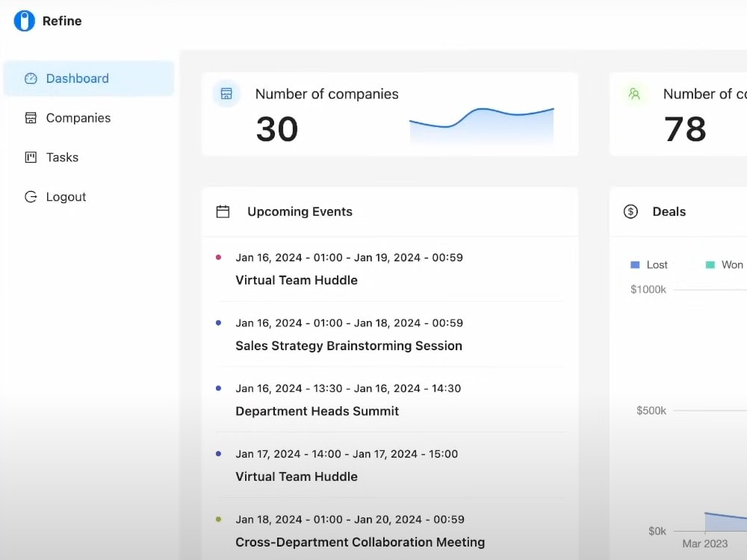Click the count value 78
The height and width of the screenshot is (560, 747).
[x=685, y=129]
